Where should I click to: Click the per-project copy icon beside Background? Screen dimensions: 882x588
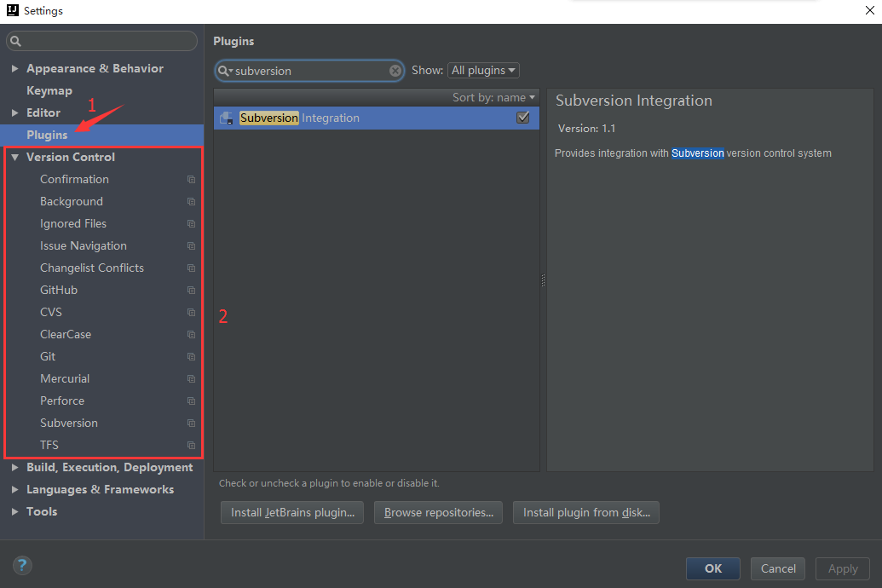191,201
